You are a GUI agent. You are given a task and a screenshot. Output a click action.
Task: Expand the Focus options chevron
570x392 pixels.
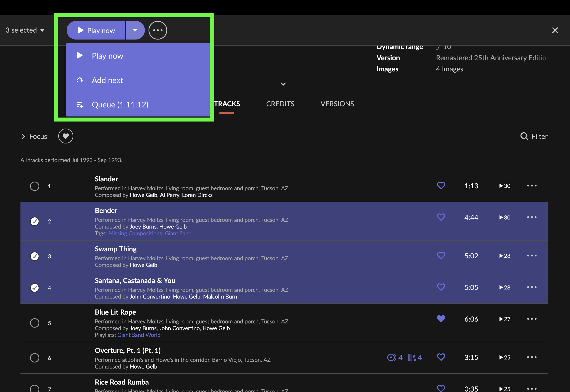point(23,136)
